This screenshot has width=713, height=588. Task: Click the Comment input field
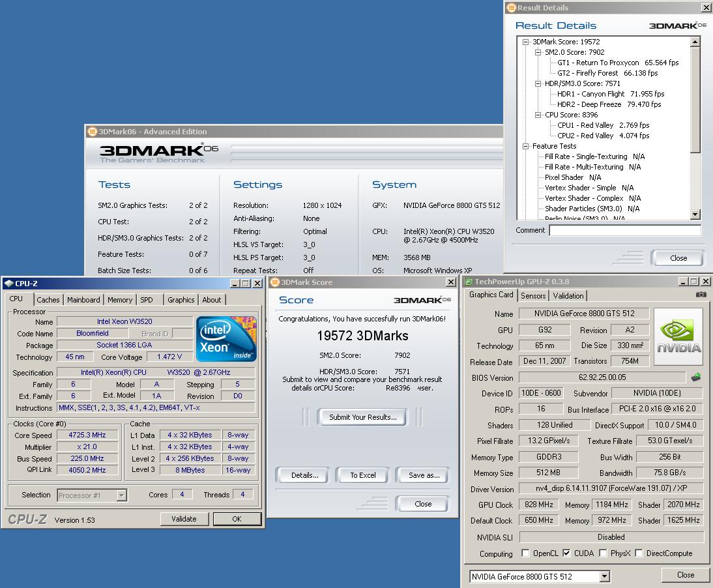coord(625,231)
